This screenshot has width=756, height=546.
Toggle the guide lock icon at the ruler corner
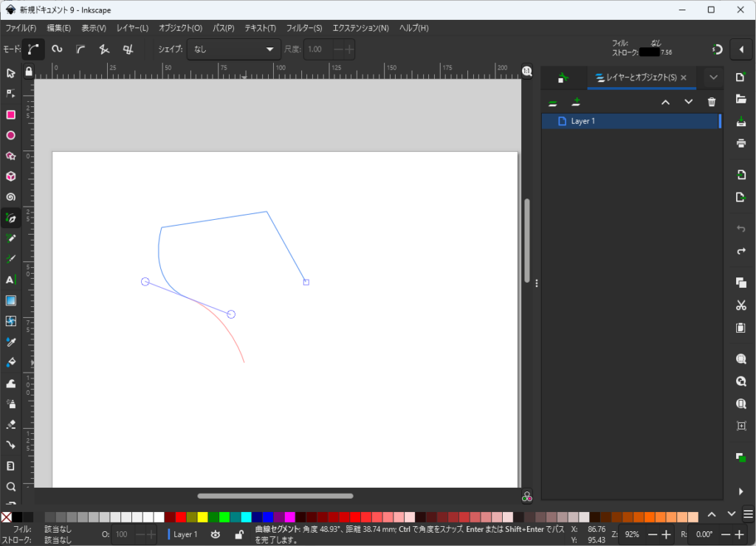pyautogui.click(x=29, y=72)
